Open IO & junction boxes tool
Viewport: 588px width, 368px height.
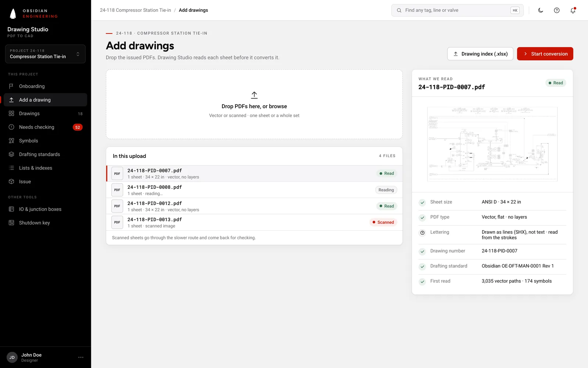45,209
